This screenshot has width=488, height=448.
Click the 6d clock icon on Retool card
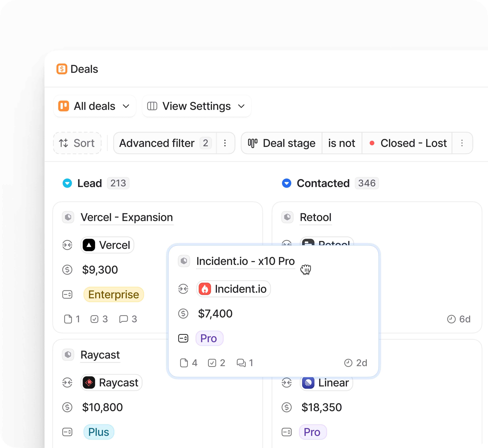pyautogui.click(x=451, y=319)
